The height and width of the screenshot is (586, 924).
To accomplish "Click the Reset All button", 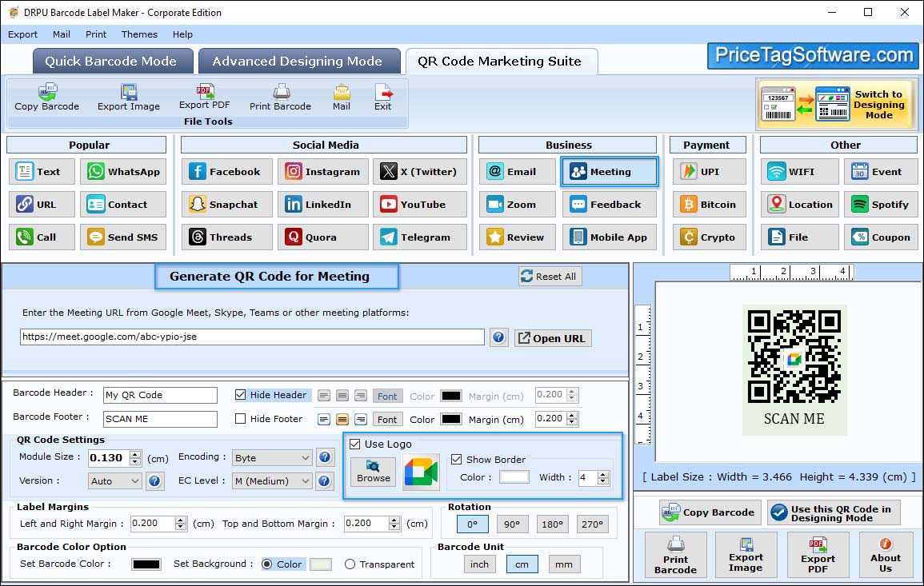I will point(550,277).
